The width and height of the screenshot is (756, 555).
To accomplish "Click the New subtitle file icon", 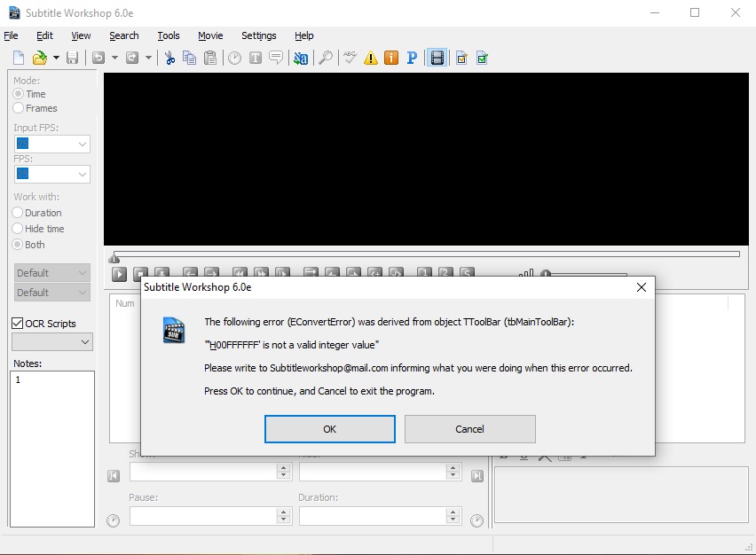I will point(19,58).
